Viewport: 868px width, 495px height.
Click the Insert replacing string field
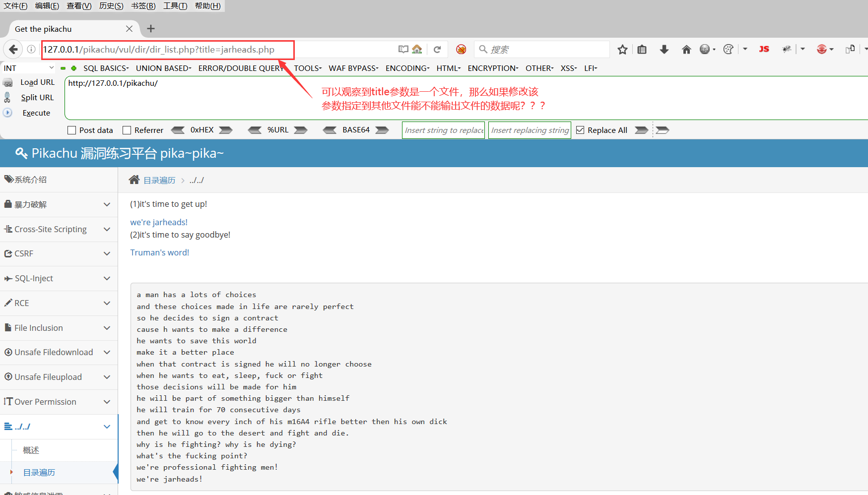(x=530, y=130)
